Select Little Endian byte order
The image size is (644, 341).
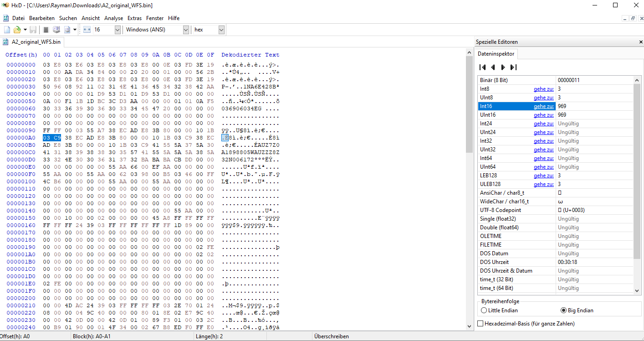click(484, 310)
